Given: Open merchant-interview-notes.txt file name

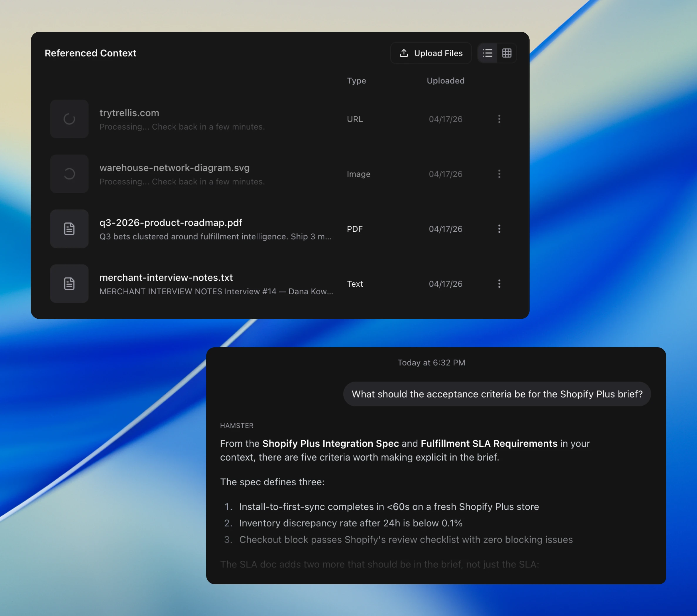Looking at the screenshot, I should click(x=166, y=278).
